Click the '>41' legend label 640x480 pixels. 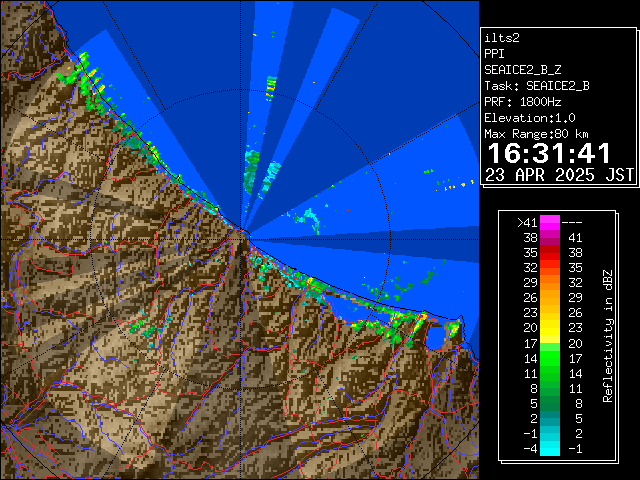point(527,223)
